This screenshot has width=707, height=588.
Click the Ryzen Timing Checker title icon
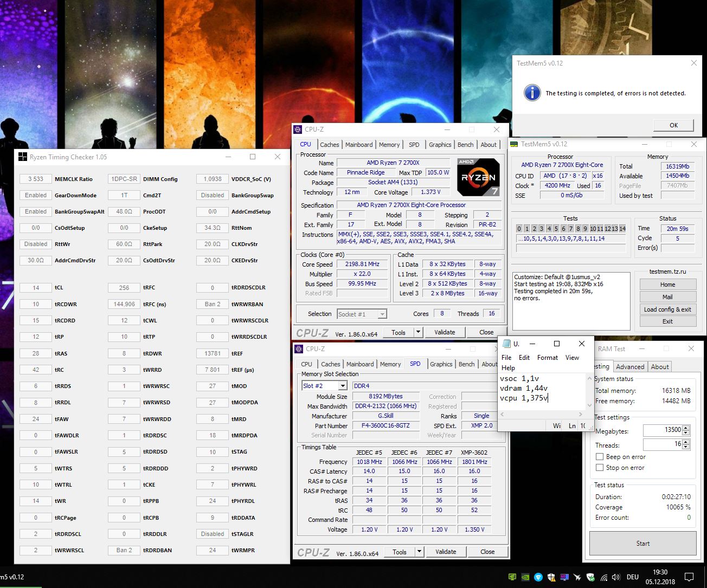point(23,157)
